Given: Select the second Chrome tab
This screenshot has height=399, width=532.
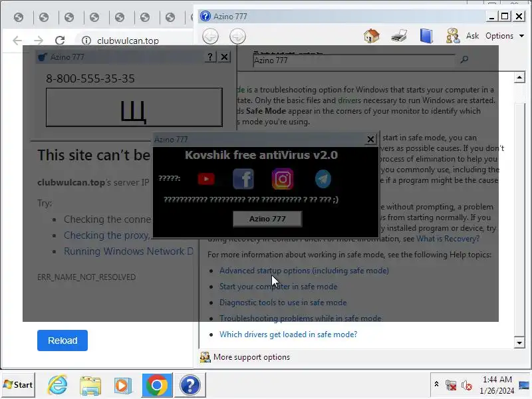Looking at the screenshot, I should (44, 17).
